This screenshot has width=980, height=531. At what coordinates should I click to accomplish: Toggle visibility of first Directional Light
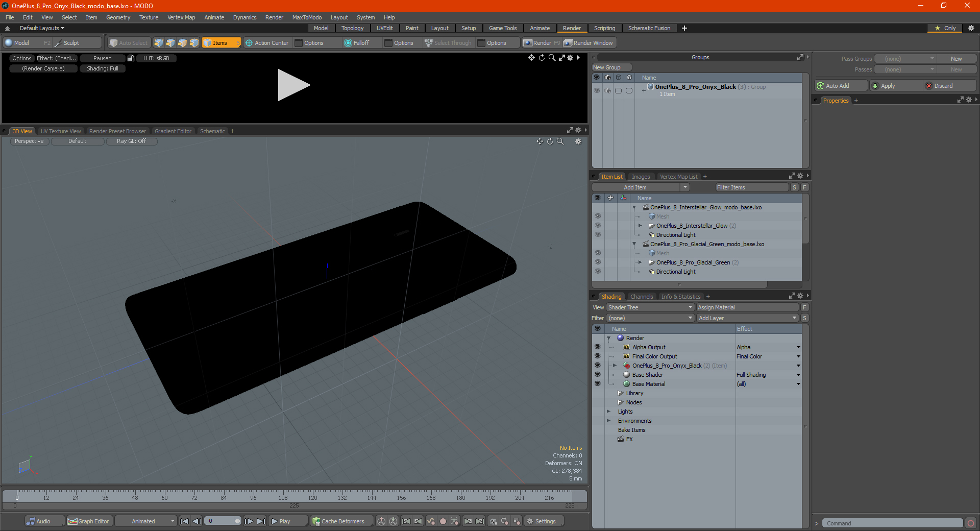tap(598, 235)
